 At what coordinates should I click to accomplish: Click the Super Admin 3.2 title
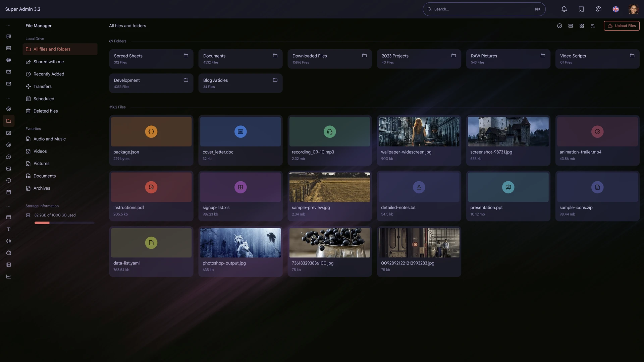[23, 9]
